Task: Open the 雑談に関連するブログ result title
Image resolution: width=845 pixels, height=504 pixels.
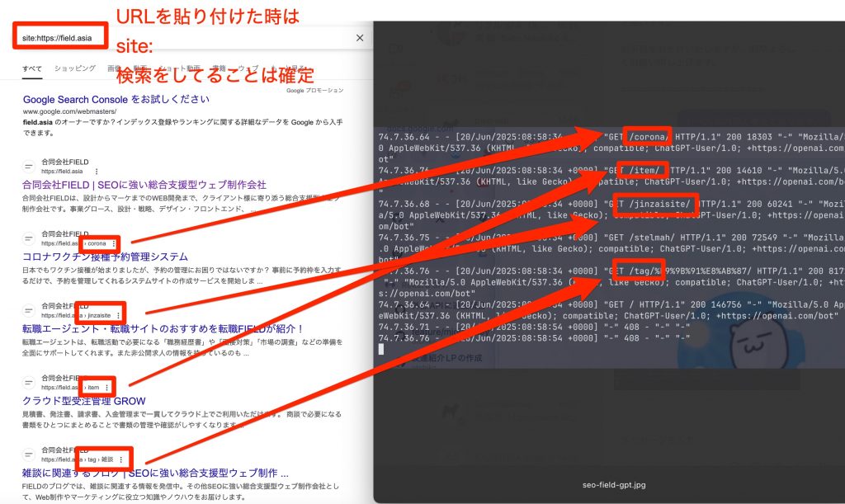Action: (155, 473)
